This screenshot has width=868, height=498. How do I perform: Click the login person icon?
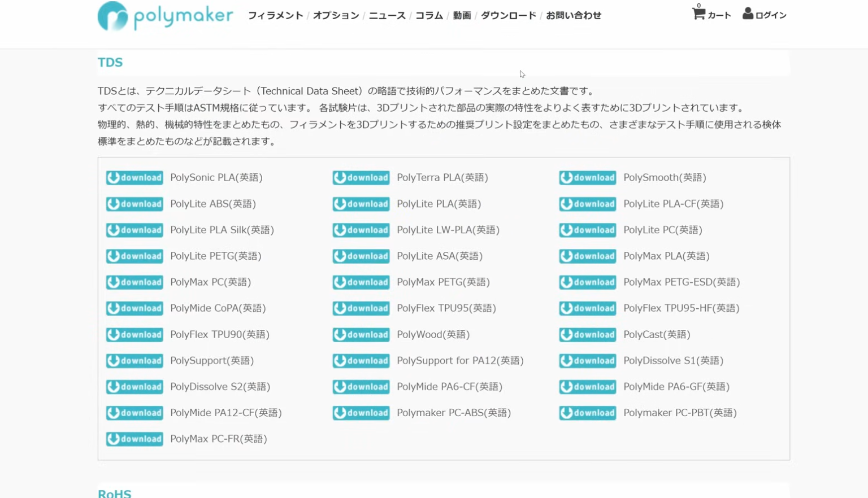coord(749,14)
